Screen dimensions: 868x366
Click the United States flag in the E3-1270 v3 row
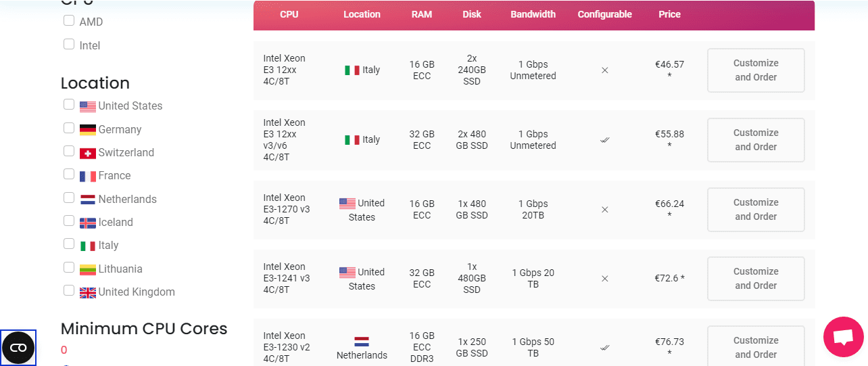347,203
